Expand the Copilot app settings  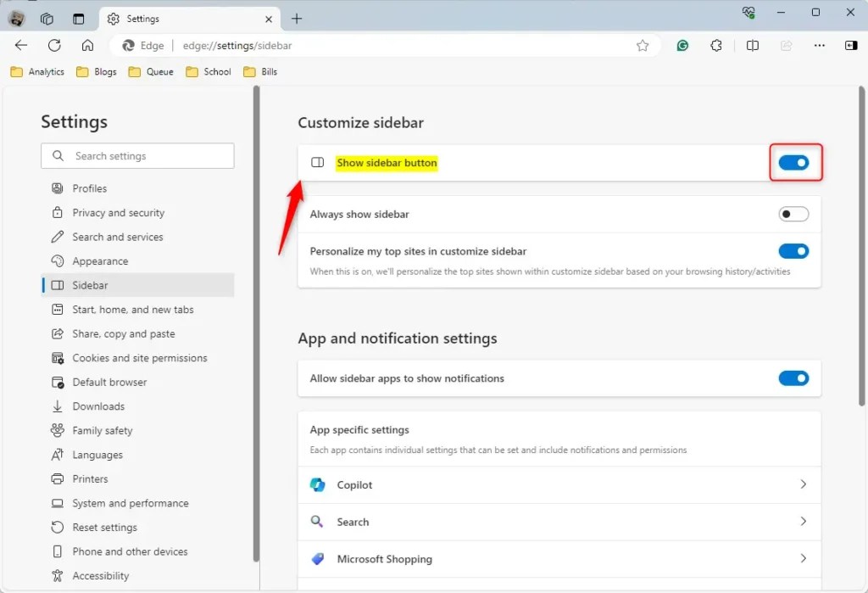(803, 484)
